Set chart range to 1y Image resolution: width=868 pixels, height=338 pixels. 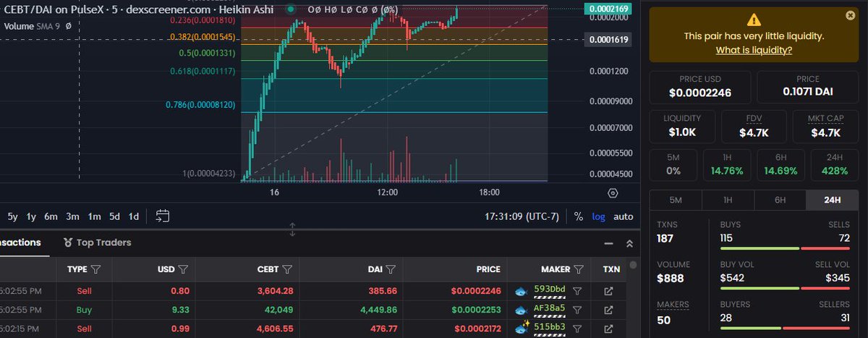(31, 216)
